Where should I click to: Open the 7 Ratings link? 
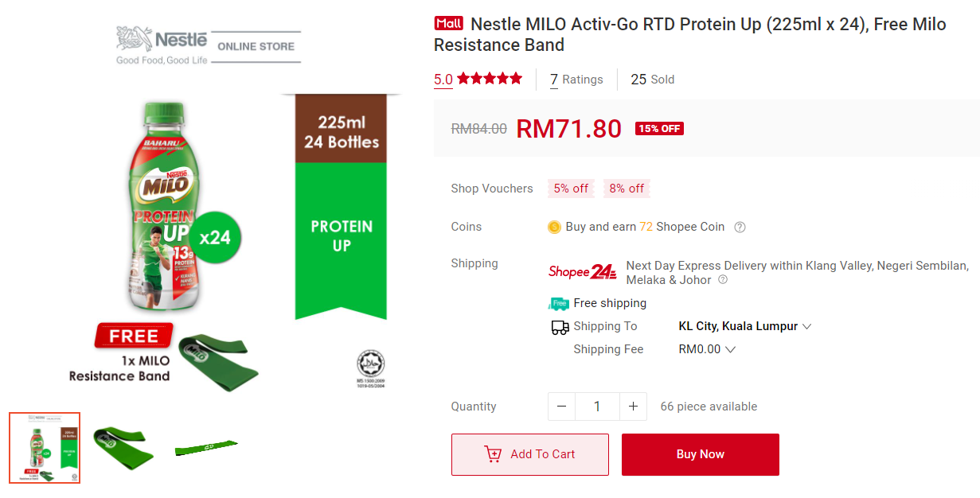point(576,80)
